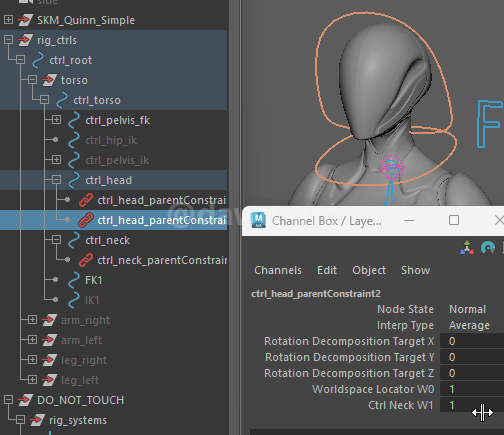
Task: Click the ctrl_head curve icon
Action: (x=74, y=180)
